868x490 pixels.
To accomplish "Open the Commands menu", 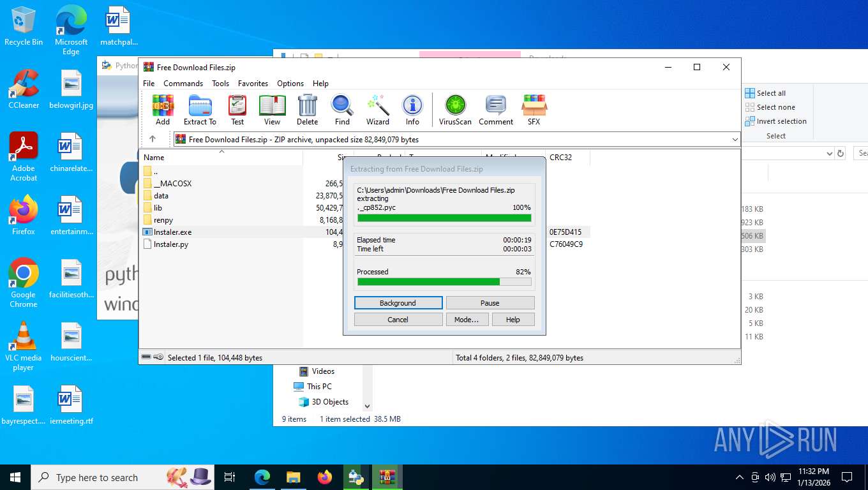I will (x=183, y=84).
